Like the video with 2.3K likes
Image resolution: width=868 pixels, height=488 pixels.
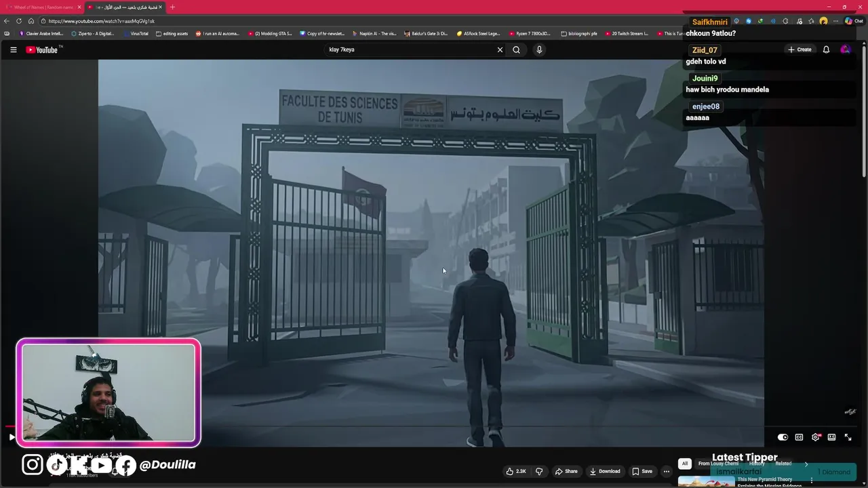point(516,471)
